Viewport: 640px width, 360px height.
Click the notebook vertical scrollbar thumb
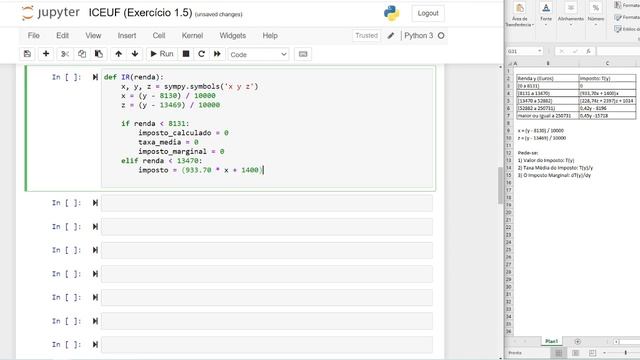pyautogui.click(x=500, y=185)
